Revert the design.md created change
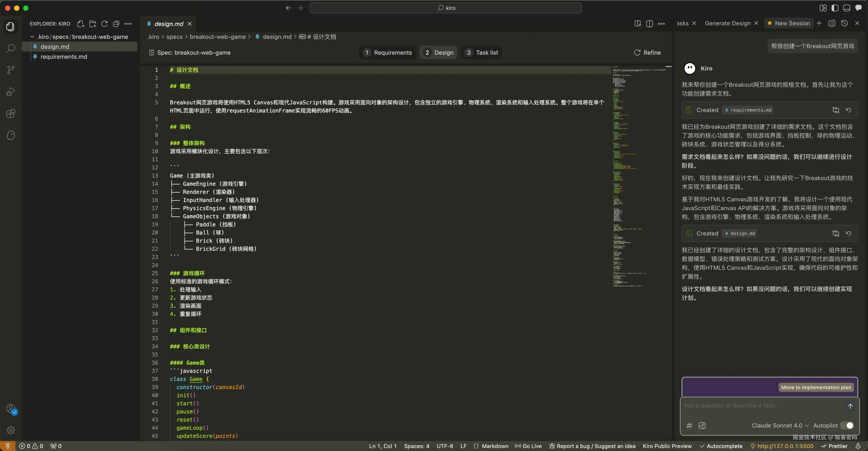The image size is (868, 451). click(849, 233)
